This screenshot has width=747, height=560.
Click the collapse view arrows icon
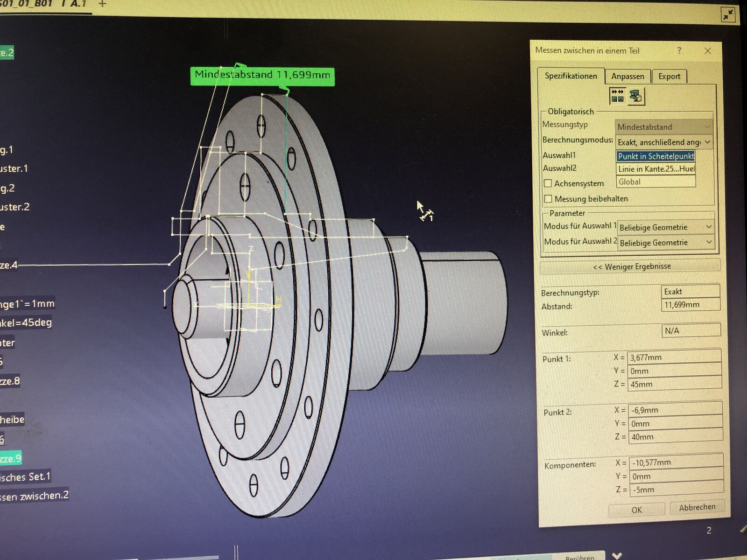(x=728, y=15)
